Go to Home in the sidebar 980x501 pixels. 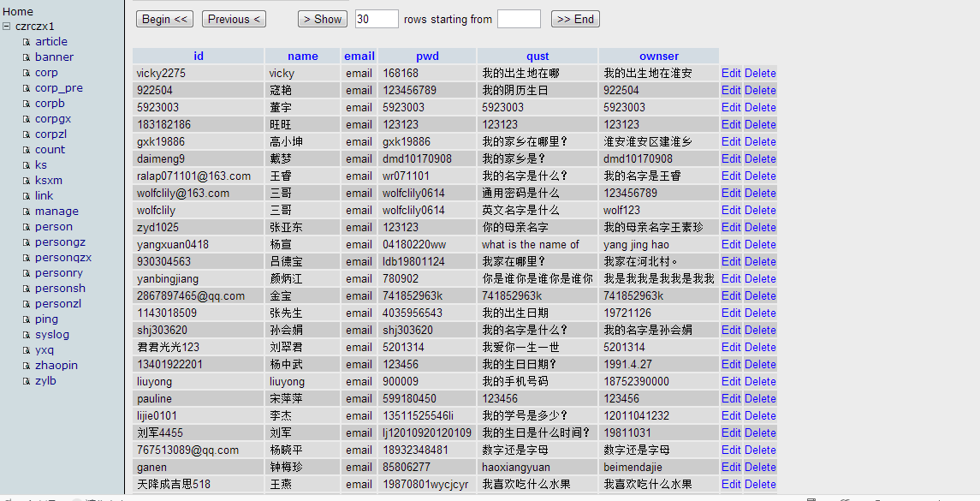[18, 11]
